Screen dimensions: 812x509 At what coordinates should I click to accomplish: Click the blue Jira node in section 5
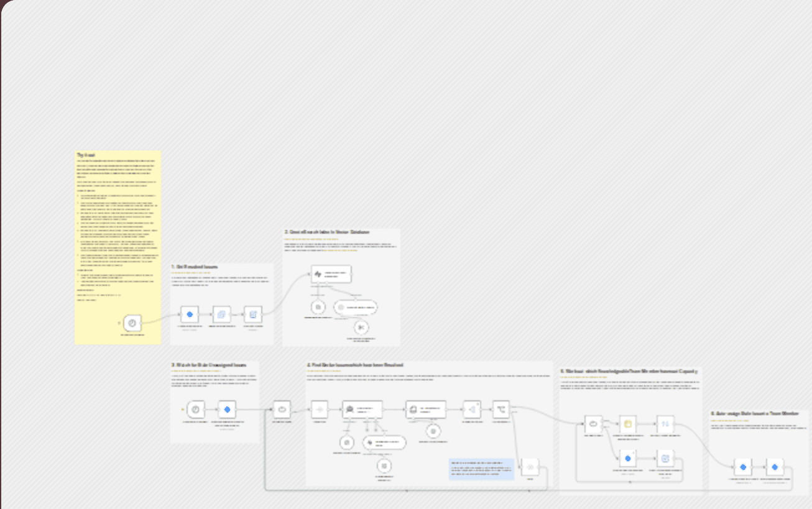(628, 458)
